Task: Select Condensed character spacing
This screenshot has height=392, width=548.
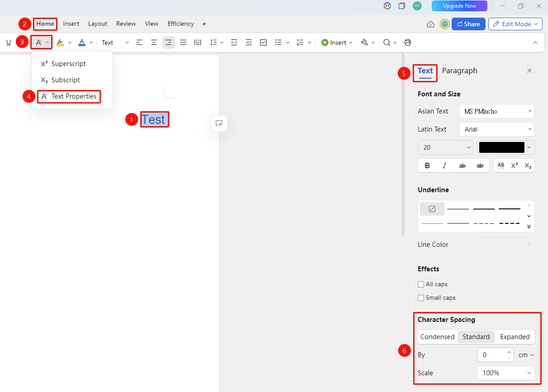Action: (438, 337)
